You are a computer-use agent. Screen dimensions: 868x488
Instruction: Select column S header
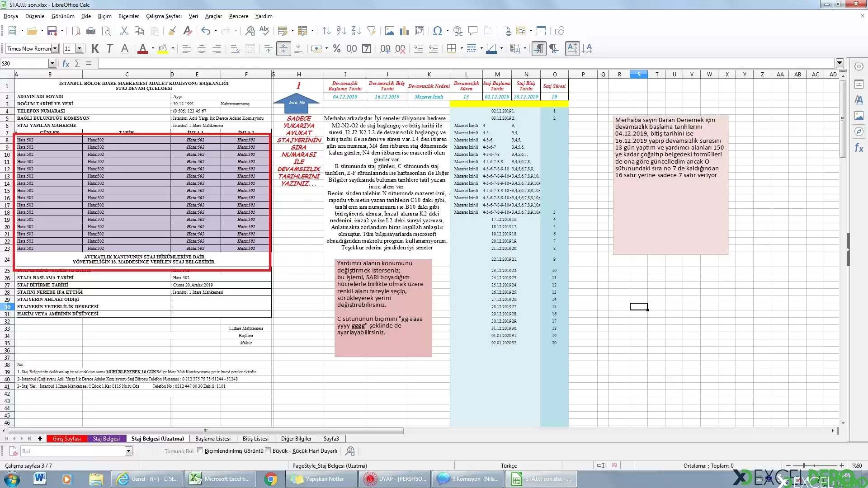(x=639, y=74)
